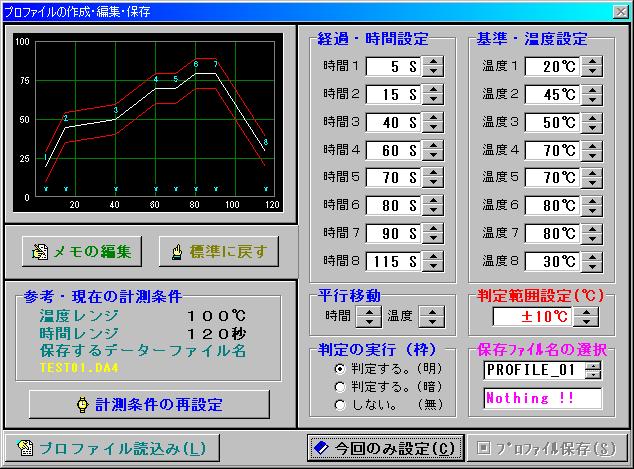Raise profile with 平行移動 温度 up arrow
The image size is (634, 469).
432,311
